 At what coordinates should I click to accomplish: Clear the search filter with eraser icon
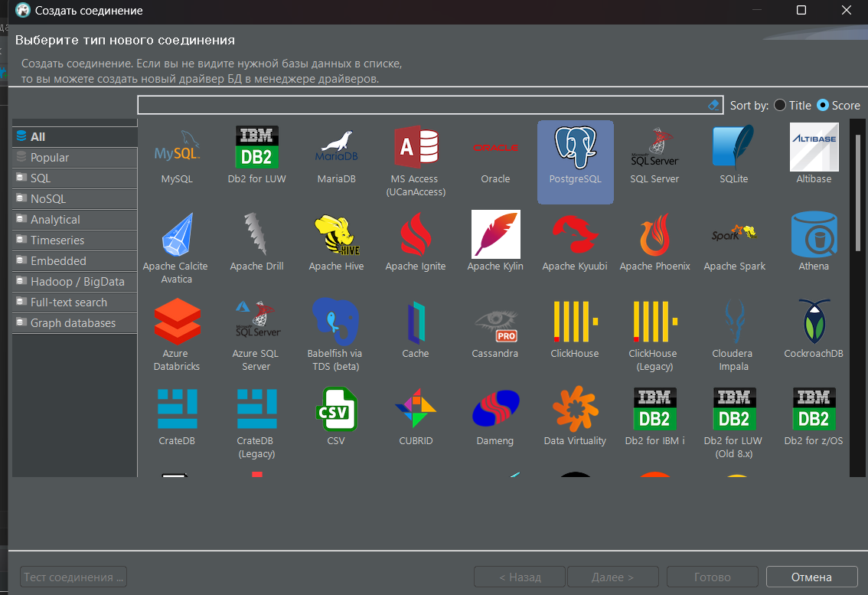point(713,105)
